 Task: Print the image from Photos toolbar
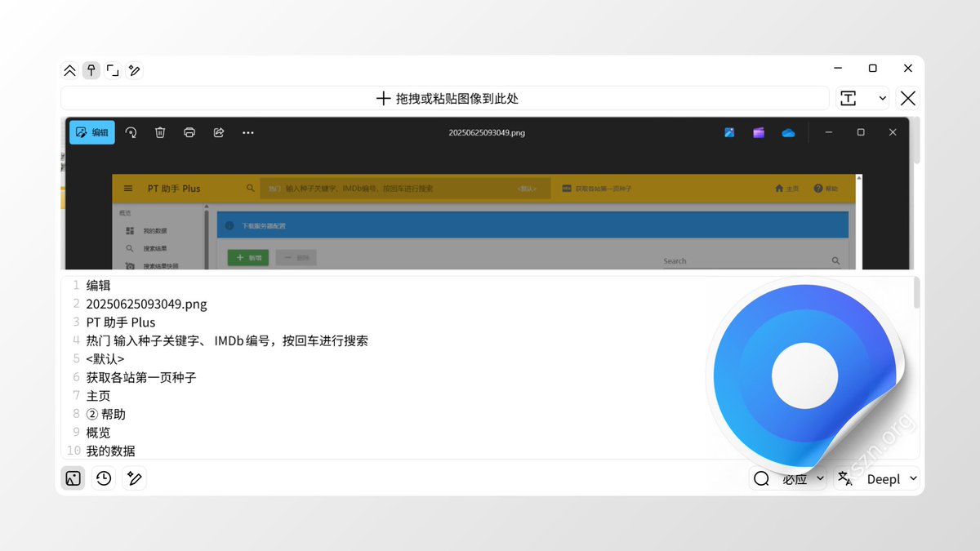(x=189, y=131)
